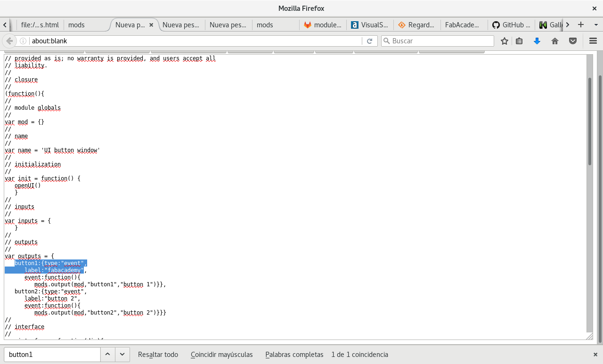Click the '// initialization' comment line
Screen dimensions: 603x364
pos(33,164)
